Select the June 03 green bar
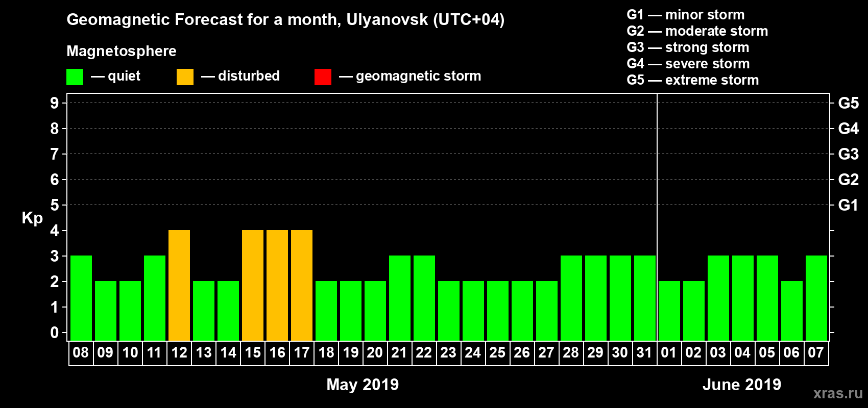This screenshot has height=408, width=868. [x=718, y=298]
